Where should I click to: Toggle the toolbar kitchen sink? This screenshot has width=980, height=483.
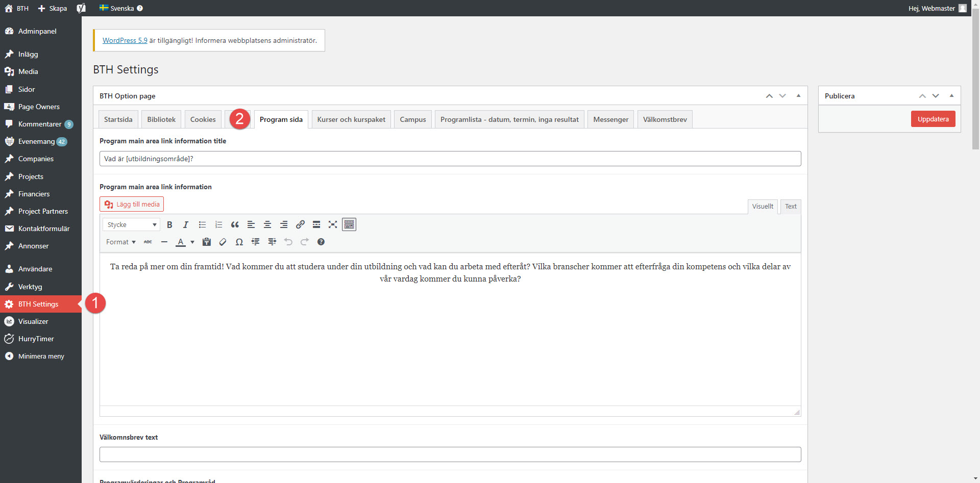tap(349, 224)
